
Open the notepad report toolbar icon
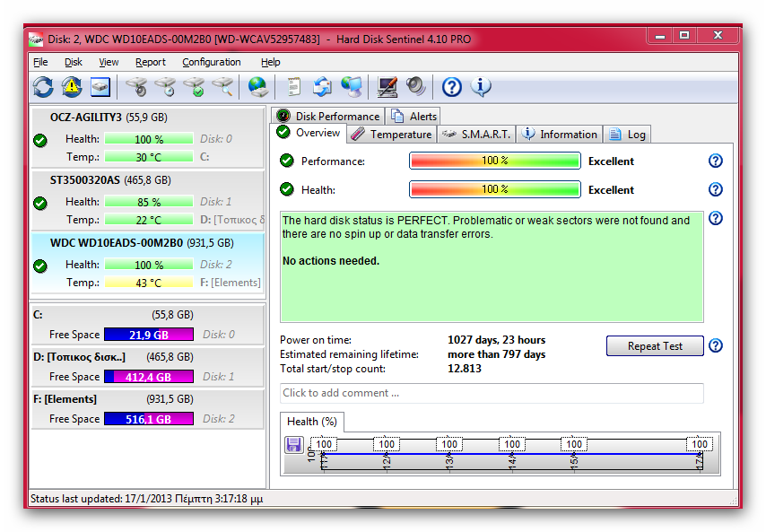pyautogui.click(x=293, y=87)
